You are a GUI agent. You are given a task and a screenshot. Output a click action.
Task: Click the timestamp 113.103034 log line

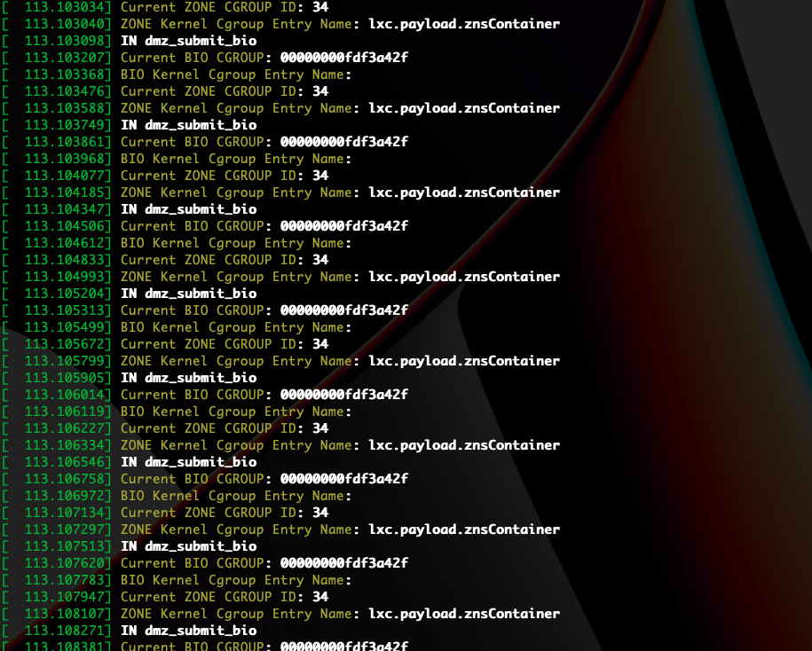165,7
